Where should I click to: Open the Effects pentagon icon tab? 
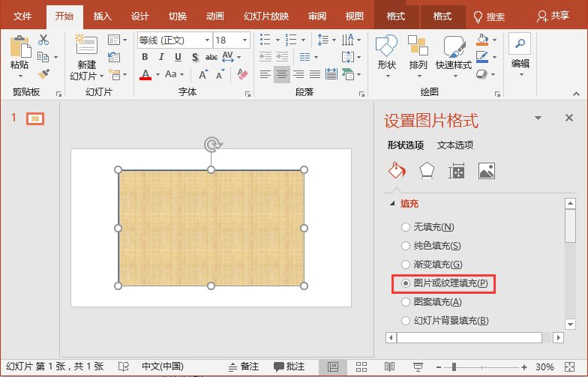[x=426, y=171]
